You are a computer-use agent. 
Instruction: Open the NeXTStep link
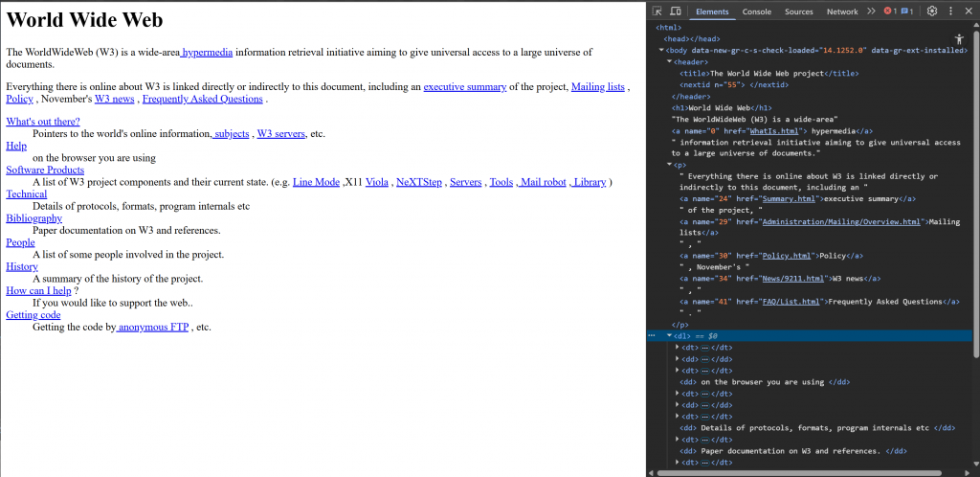click(419, 182)
